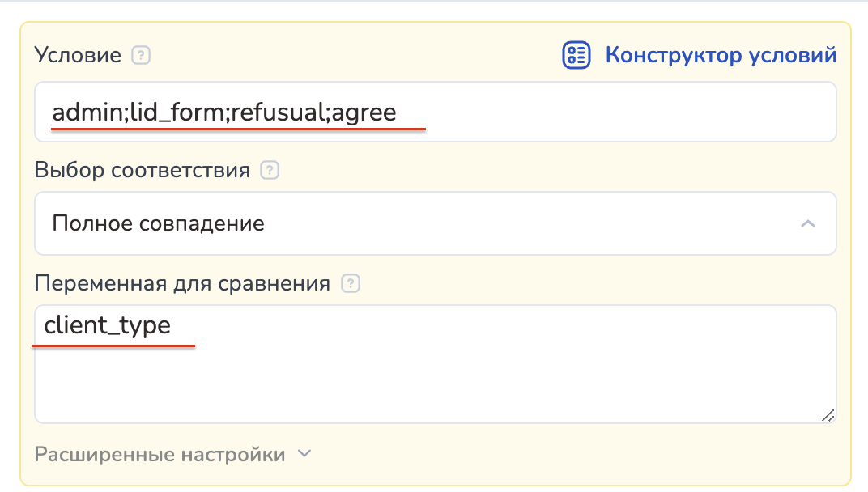Click on the client_type text

point(108,325)
